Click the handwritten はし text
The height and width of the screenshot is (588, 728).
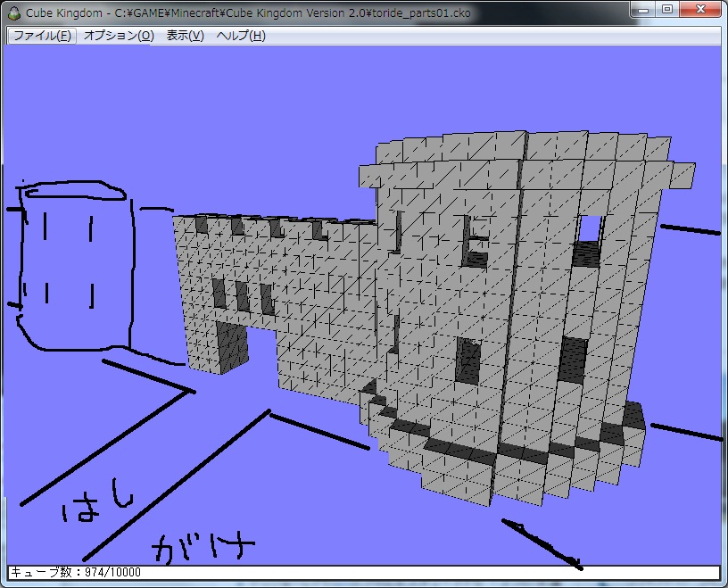(96, 507)
